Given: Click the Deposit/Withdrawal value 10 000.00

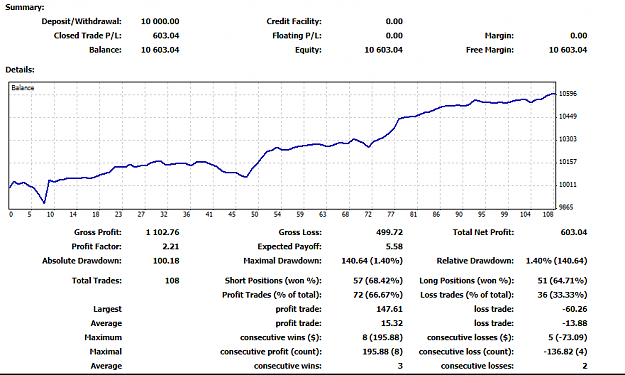Looking at the screenshot, I should 160,21.
